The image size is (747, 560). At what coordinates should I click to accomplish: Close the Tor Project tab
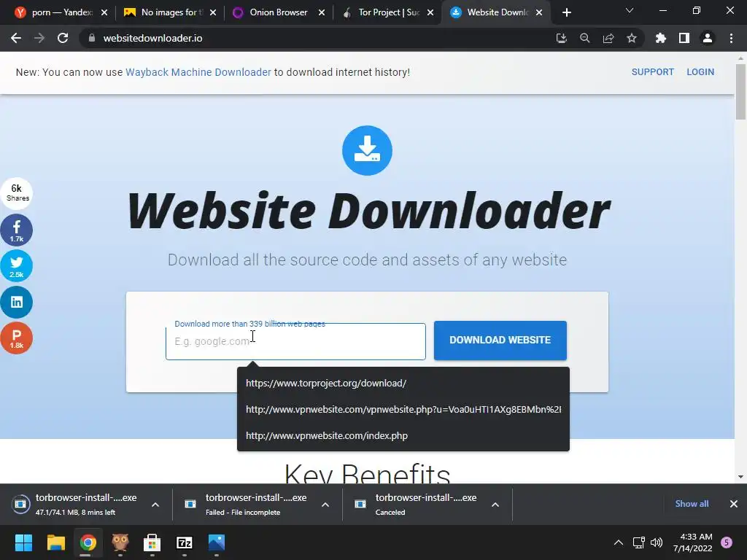tap(430, 12)
